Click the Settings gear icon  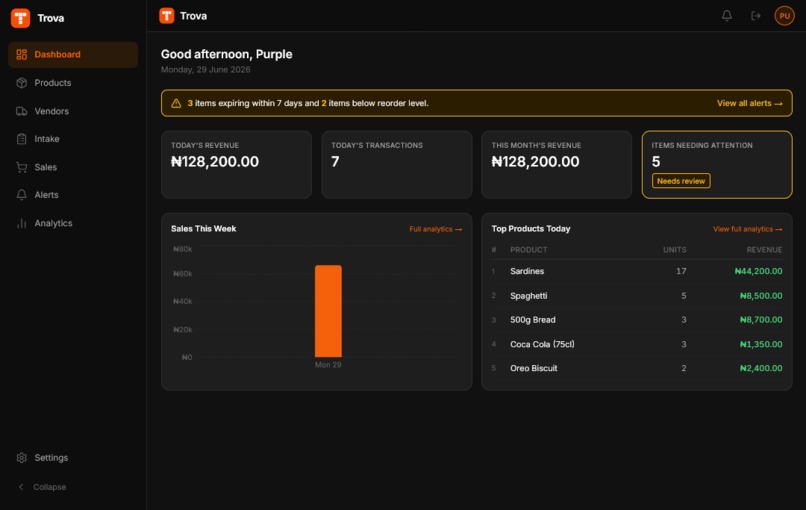pos(22,458)
